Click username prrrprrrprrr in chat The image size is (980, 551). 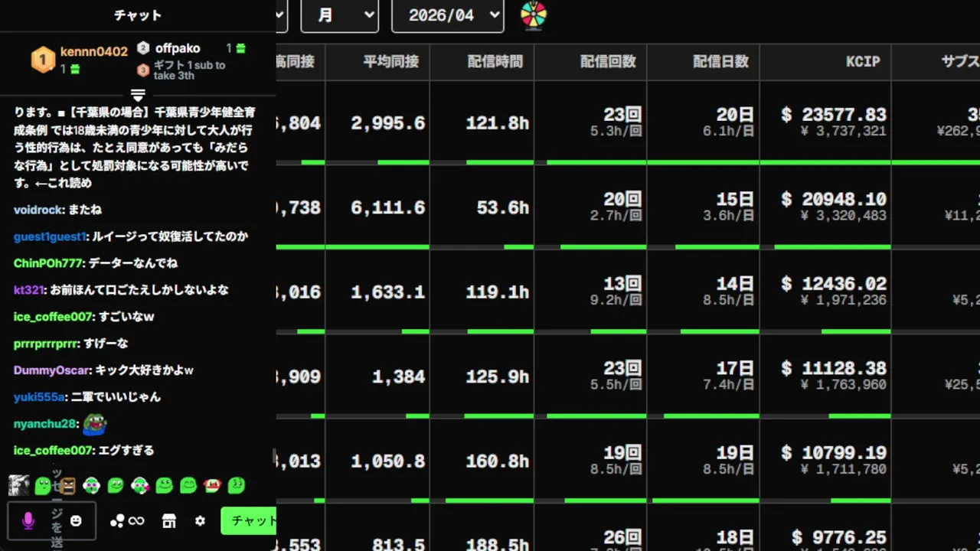point(46,344)
